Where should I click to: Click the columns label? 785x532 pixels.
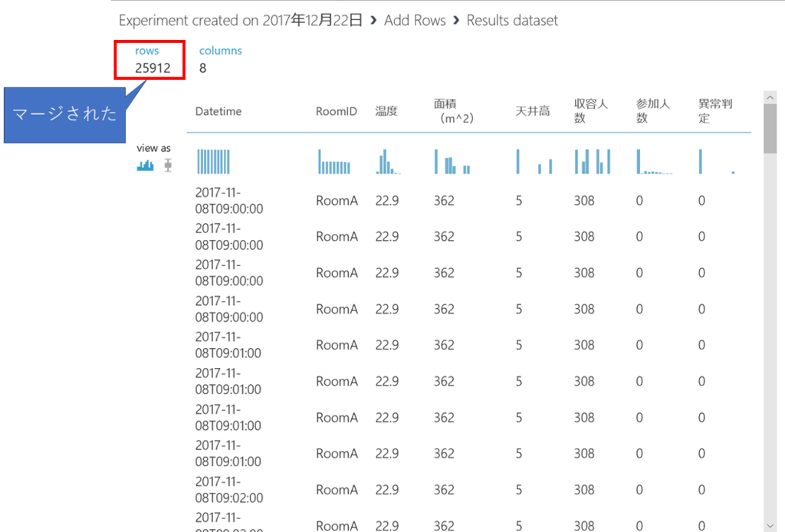tap(220, 51)
